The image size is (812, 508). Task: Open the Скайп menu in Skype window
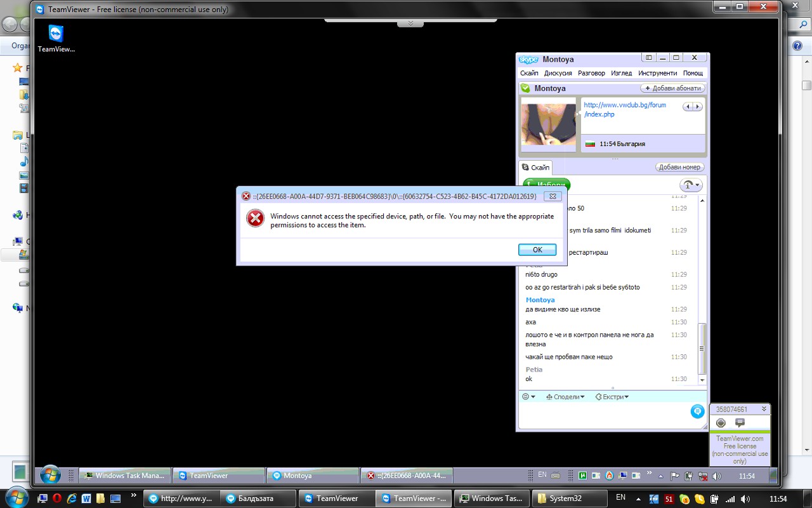529,73
